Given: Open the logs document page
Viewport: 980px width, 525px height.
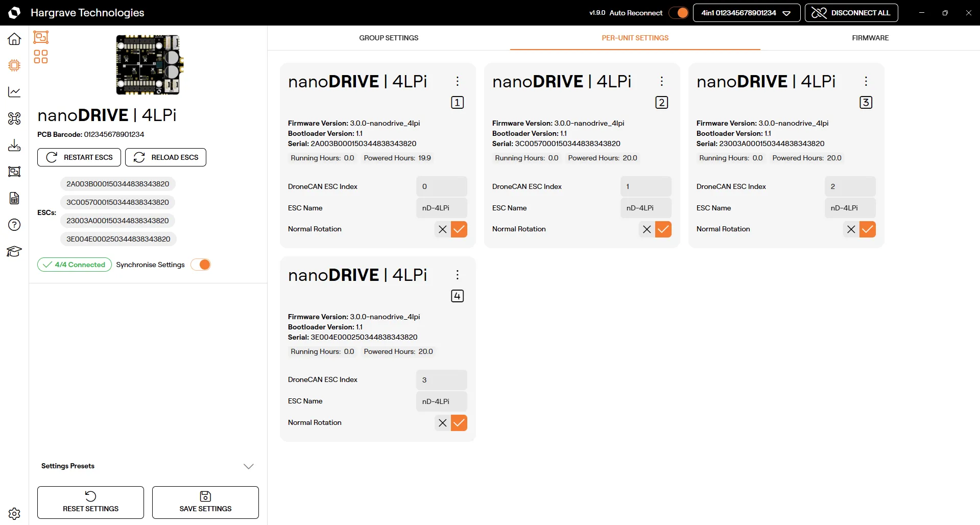Looking at the screenshot, I should click(14, 198).
